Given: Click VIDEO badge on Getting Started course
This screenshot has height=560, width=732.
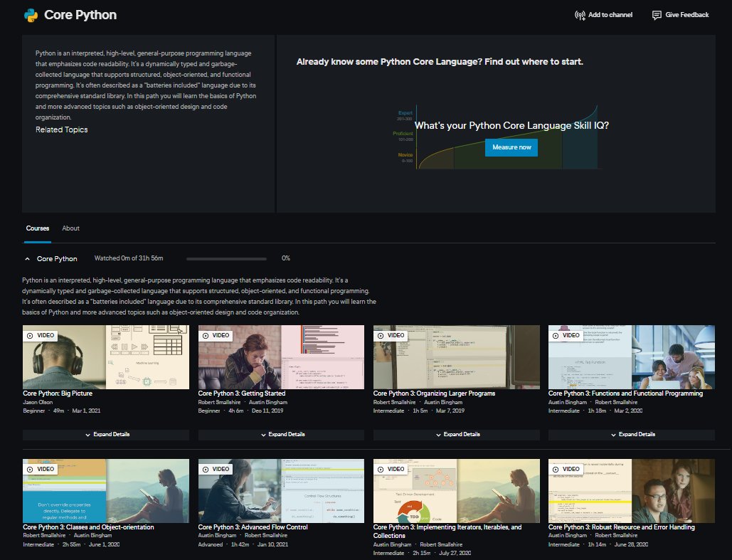Looking at the screenshot, I should (216, 335).
